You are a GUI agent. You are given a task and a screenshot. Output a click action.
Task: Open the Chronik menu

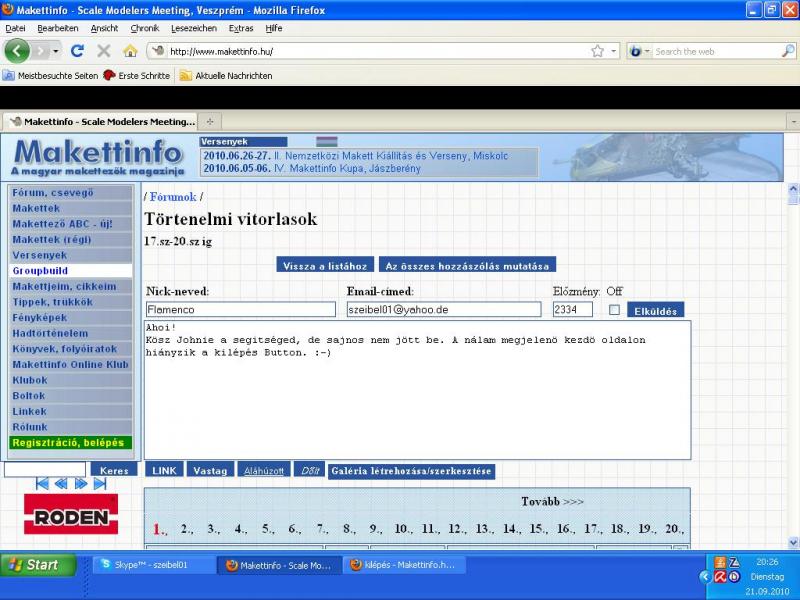pyautogui.click(x=144, y=28)
